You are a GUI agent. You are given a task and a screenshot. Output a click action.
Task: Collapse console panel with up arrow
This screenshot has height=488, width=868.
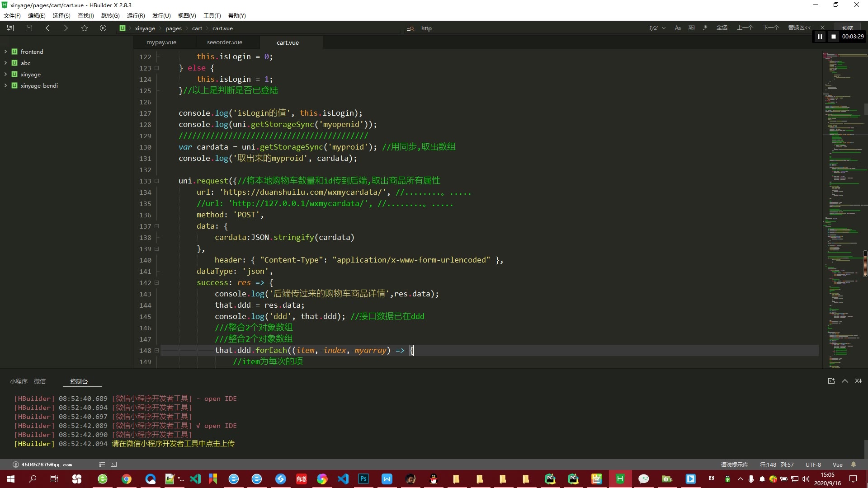tap(844, 381)
